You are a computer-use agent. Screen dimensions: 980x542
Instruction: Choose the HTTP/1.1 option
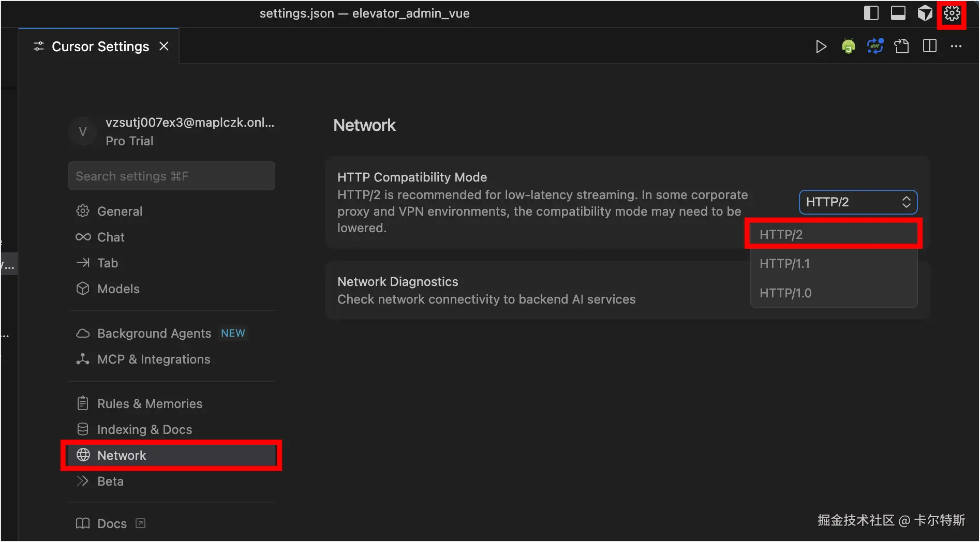pyautogui.click(x=834, y=263)
